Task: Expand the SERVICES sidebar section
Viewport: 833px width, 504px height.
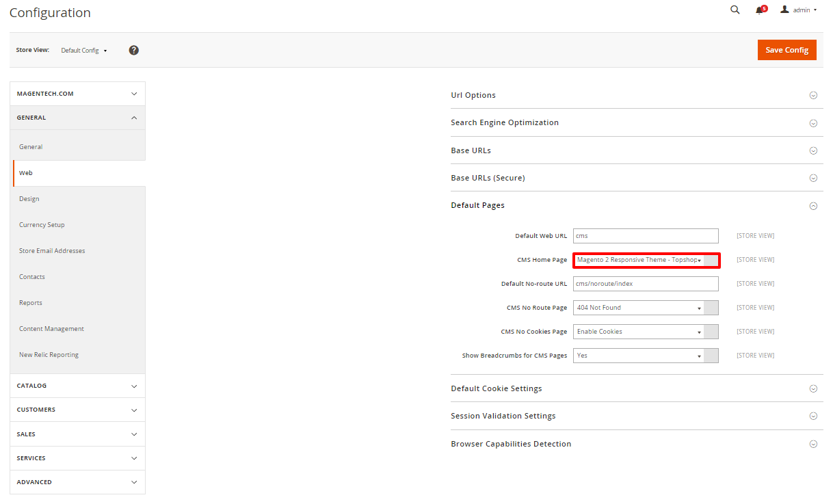Action: [77, 458]
